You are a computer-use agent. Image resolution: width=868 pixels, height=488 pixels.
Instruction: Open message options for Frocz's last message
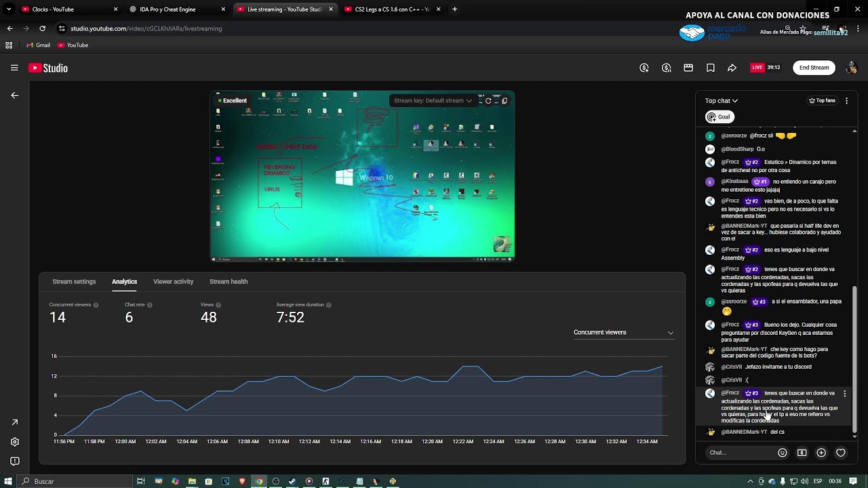click(x=844, y=394)
